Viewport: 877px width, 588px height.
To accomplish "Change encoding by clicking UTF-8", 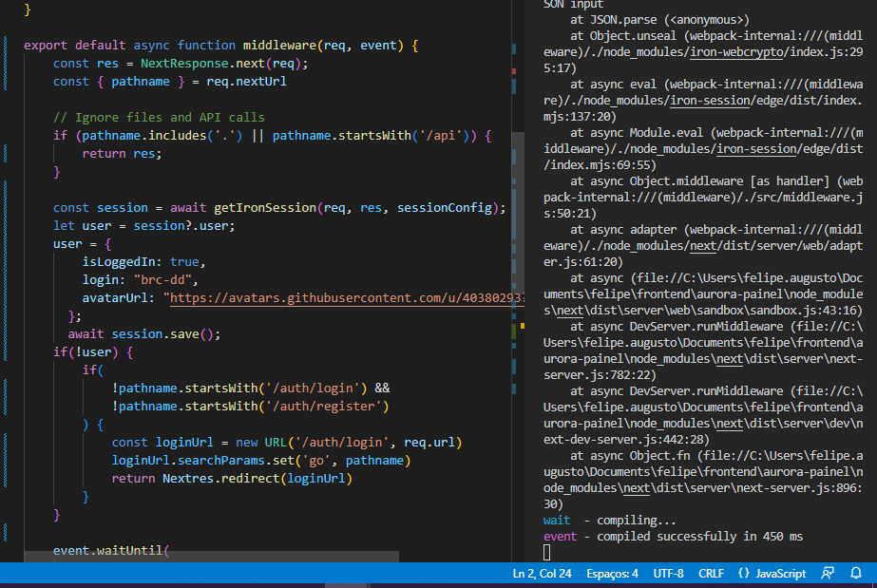I will click(668, 573).
